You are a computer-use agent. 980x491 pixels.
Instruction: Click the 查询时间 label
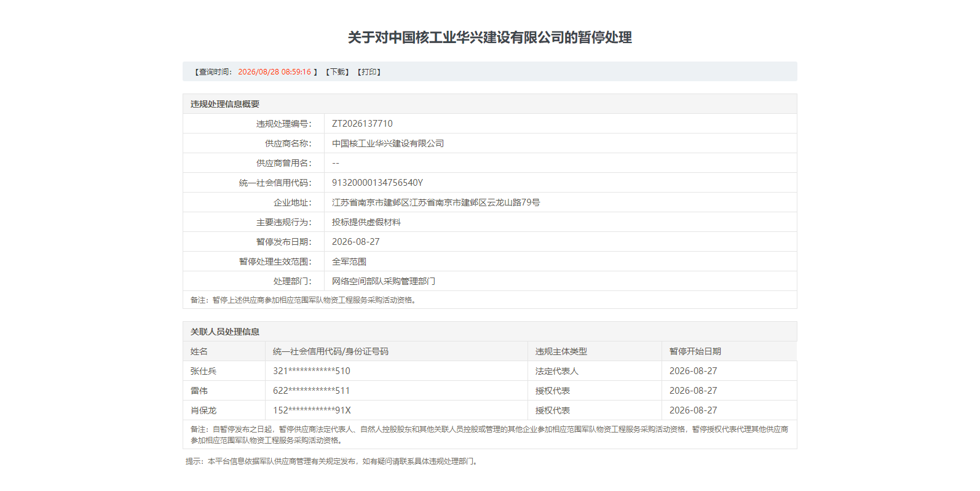[x=216, y=72]
